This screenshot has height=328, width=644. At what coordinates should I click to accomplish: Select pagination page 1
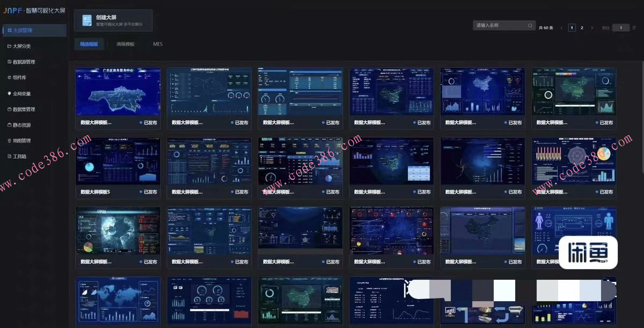click(x=572, y=27)
